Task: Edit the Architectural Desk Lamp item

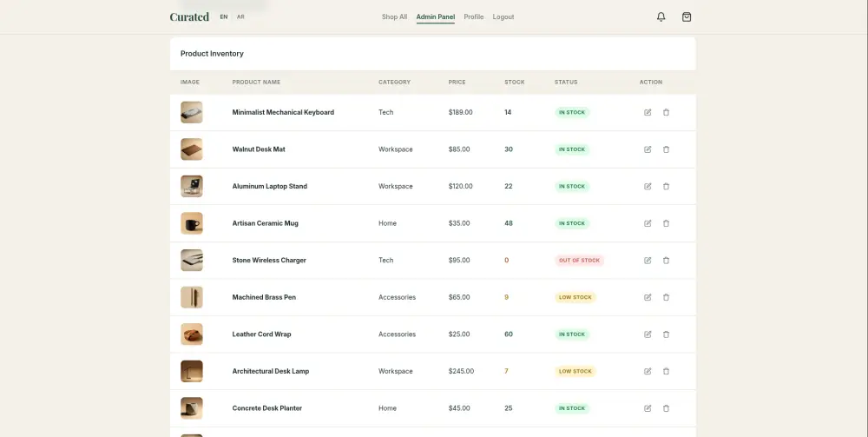Action: [x=648, y=372]
